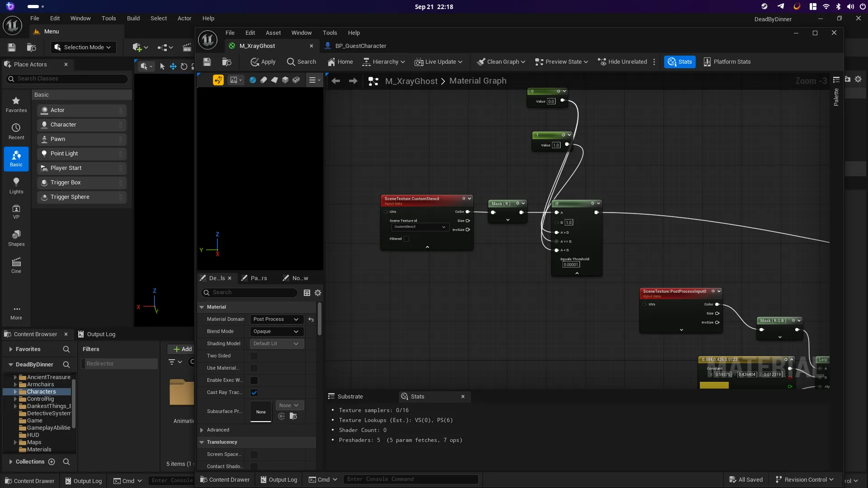
Task: Click the yellow constant color swatch
Action: point(714,385)
